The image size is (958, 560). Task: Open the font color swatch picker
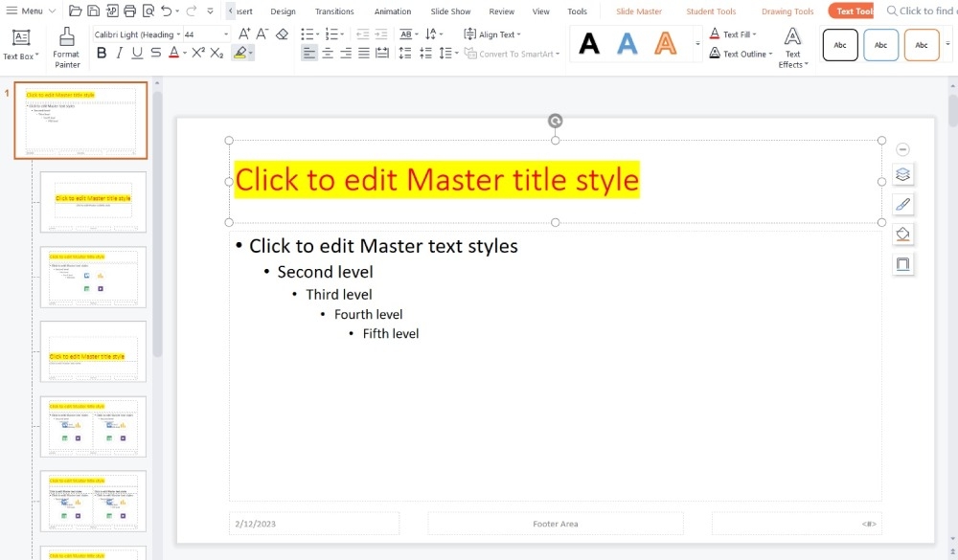click(182, 53)
